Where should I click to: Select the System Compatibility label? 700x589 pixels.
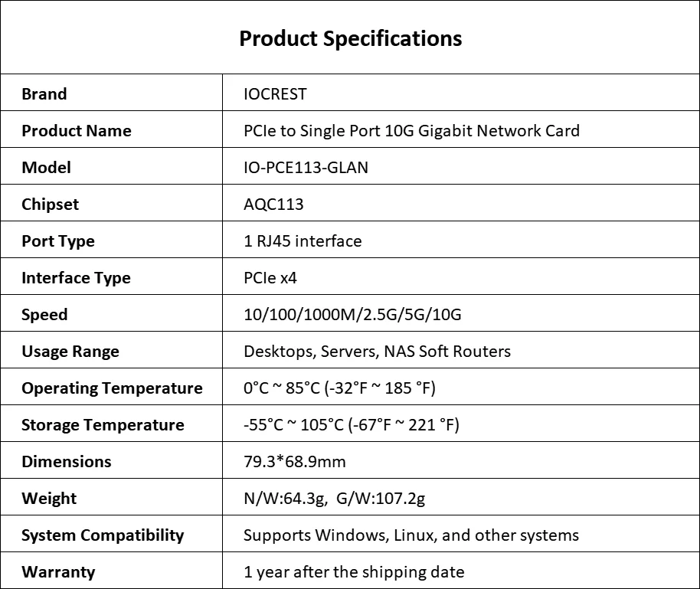(x=103, y=535)
